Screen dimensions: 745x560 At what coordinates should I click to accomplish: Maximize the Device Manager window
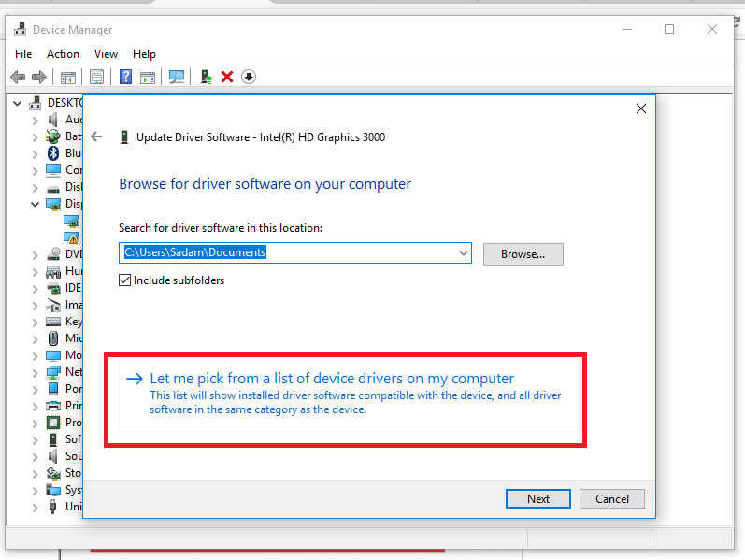click(x=669, y=30)
